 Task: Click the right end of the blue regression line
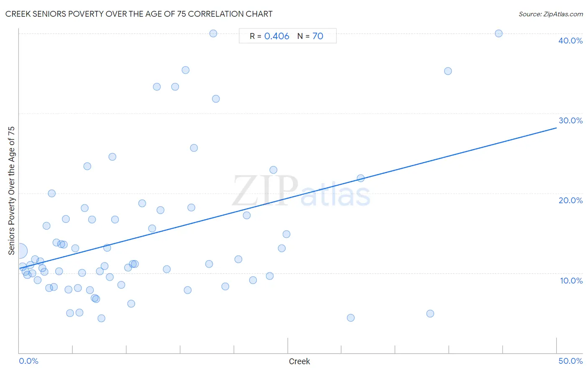pos(556,128)
